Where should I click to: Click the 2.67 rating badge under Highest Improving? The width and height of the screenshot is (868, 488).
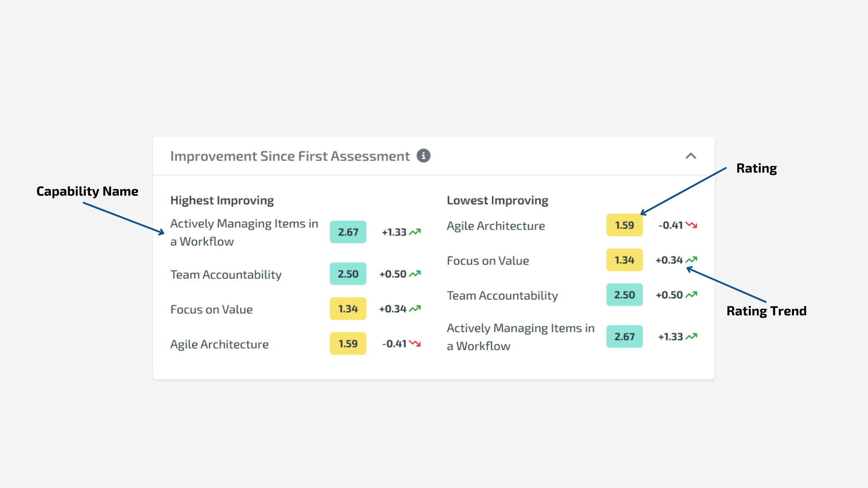tap(348, 232)
